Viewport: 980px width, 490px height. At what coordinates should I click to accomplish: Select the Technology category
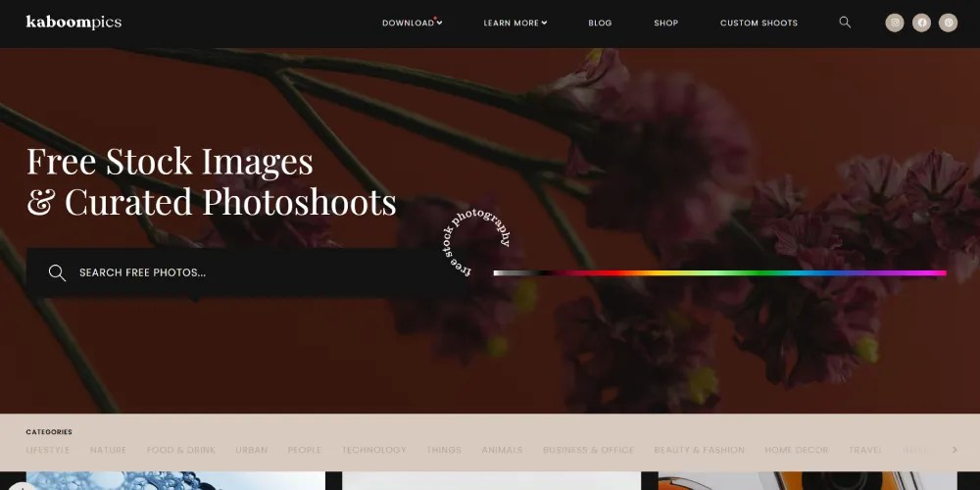point(373,450)
